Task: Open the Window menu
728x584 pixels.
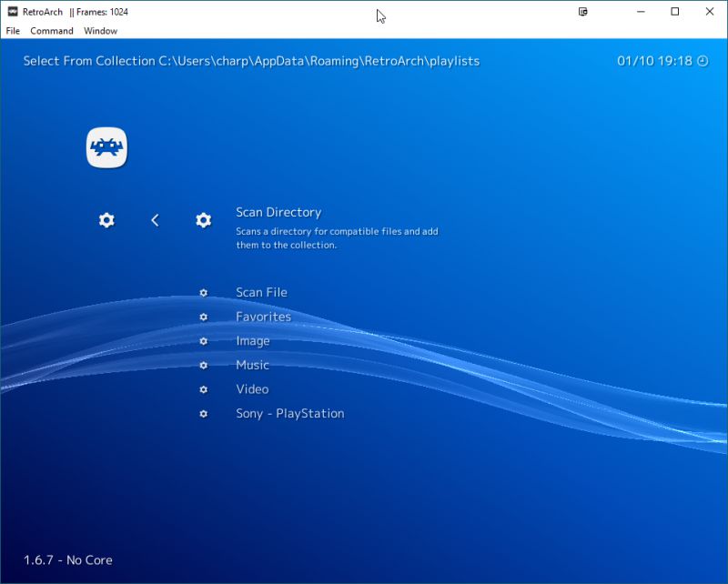Action: point(100,30)
